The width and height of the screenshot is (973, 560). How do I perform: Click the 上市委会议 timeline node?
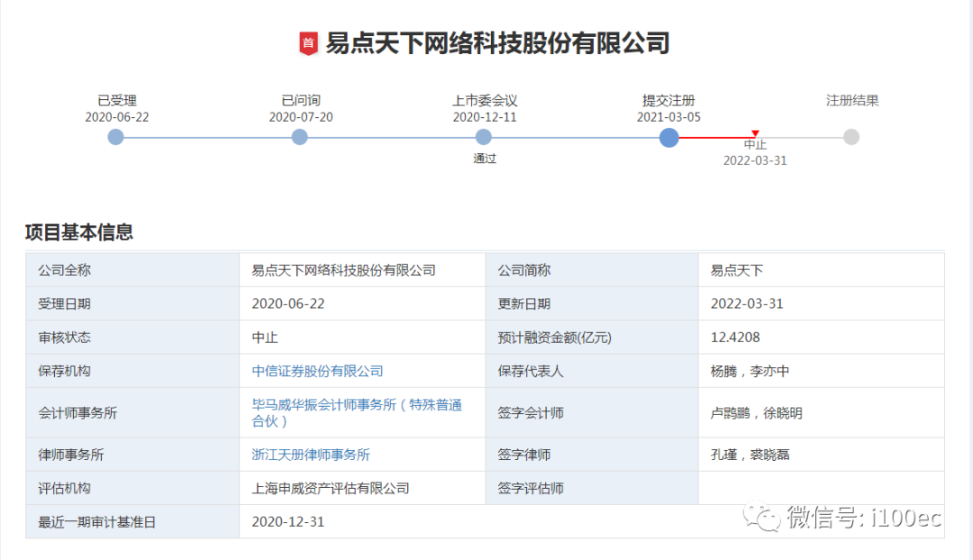point(484,137)
